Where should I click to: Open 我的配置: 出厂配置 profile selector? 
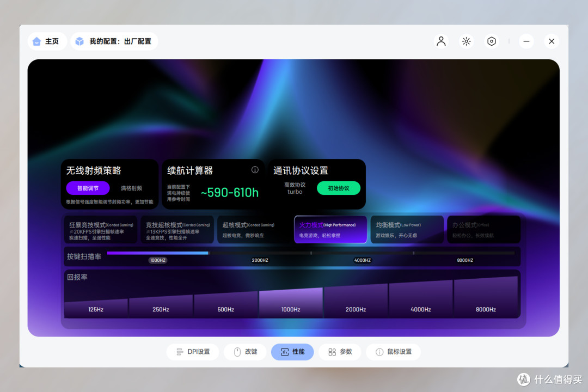click(x=114, y=41)
